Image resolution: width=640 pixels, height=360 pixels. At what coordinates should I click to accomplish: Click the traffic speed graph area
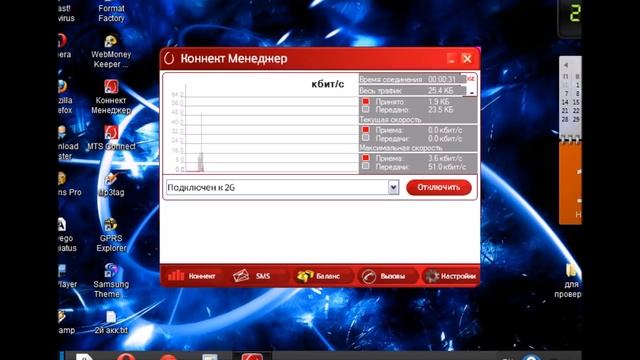(261, 123)
